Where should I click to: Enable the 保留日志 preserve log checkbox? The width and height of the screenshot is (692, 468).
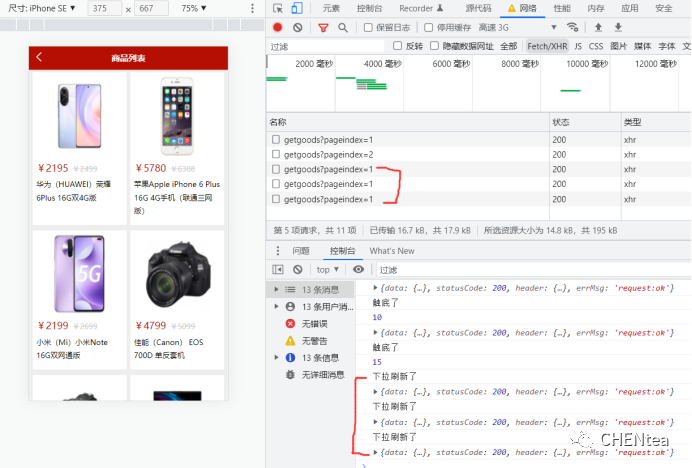[x=368, y=27]
